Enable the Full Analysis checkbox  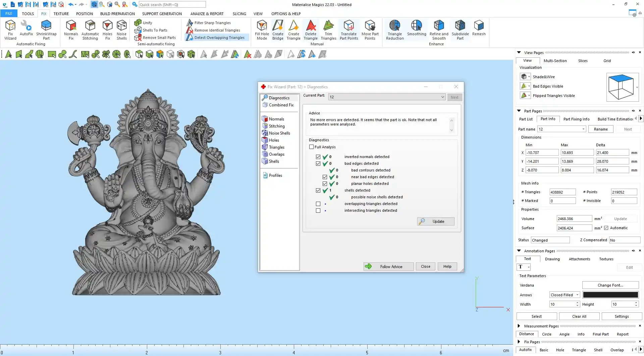point(312,147)
